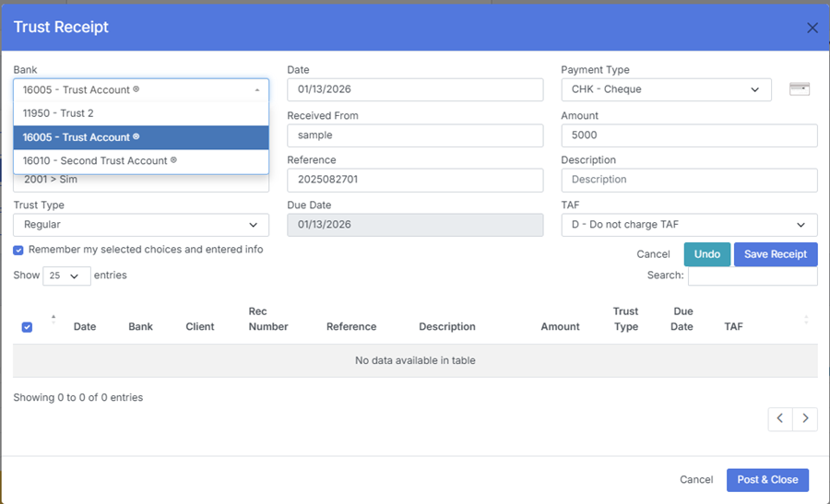The height and width of the screenshot is (504, 830).
Task: Toggle the select-all checkbox in table header
Action: [x=27, y=327]
